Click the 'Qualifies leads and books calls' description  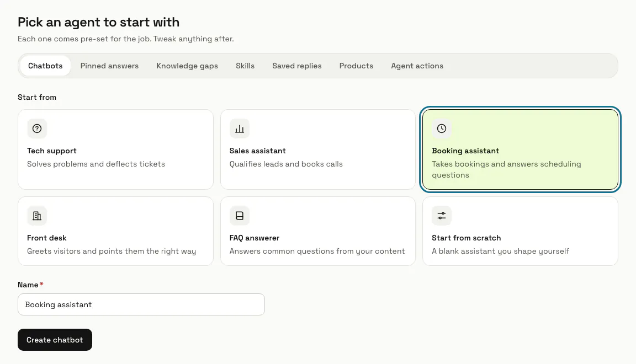point(286,164)
